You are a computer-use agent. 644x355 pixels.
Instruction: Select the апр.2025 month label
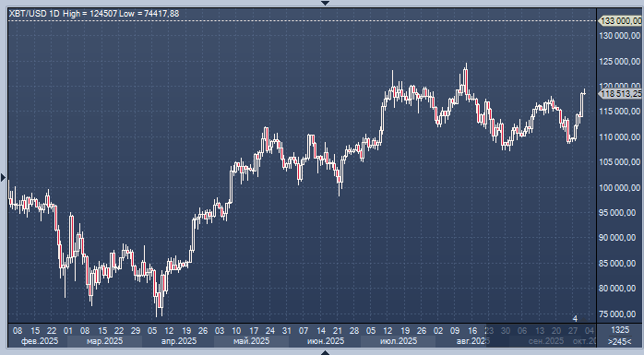click(179, 341)
